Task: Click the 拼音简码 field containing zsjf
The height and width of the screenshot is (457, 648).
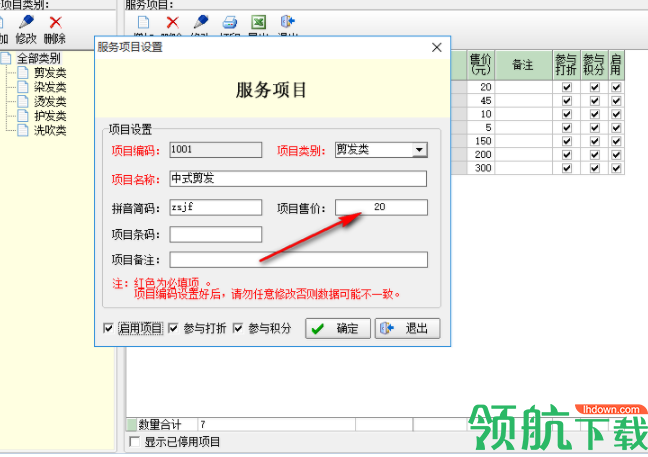Action: [216, 207]
